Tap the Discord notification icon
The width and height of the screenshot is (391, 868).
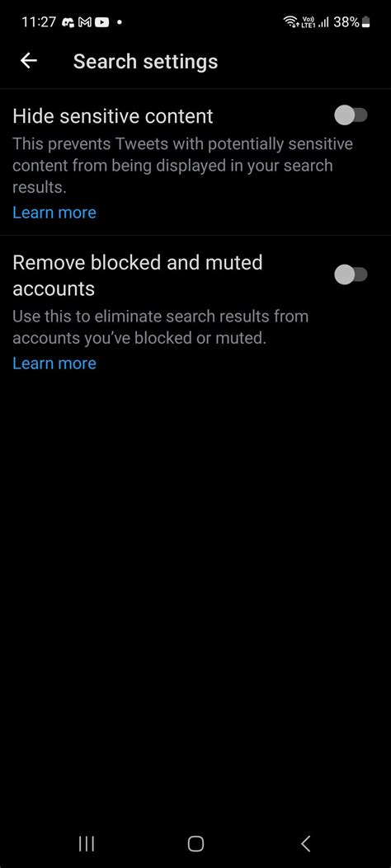coord(68,22)
